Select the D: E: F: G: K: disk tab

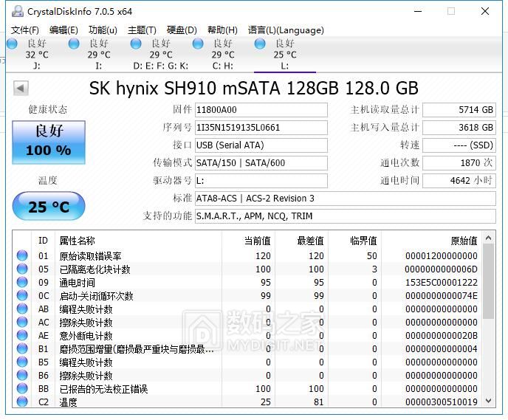point(160,54)
